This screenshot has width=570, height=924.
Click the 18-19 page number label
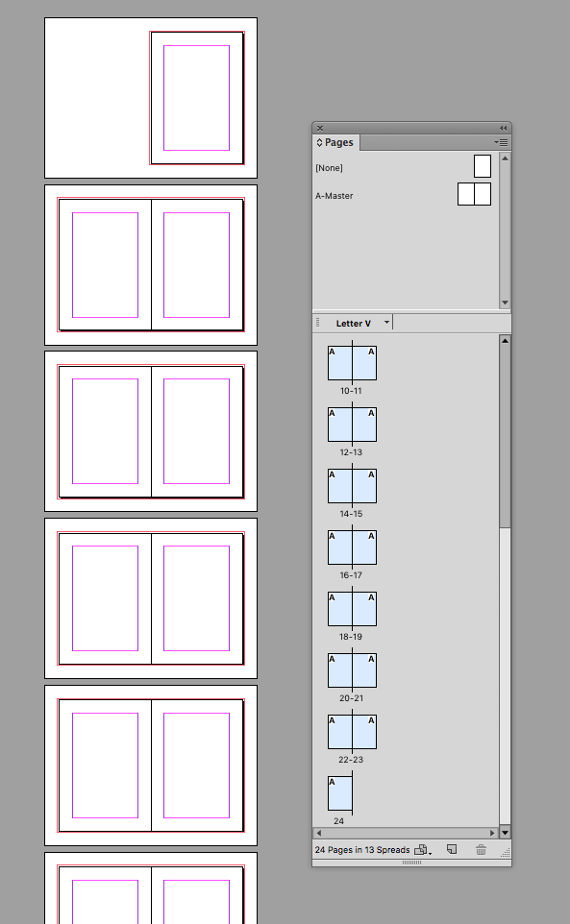click(x=351, y=637)
